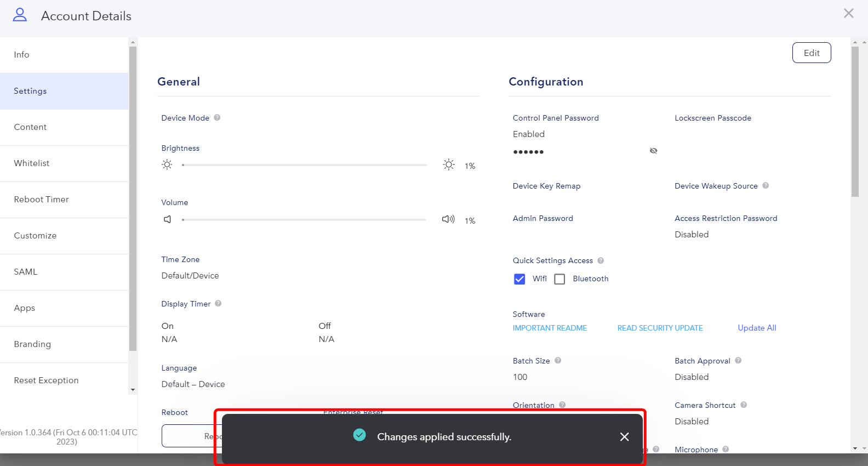The width and height of the screenshot is (868, 466).
Task: Click the Quick Settings Access help icon
Action: point(601,260)
